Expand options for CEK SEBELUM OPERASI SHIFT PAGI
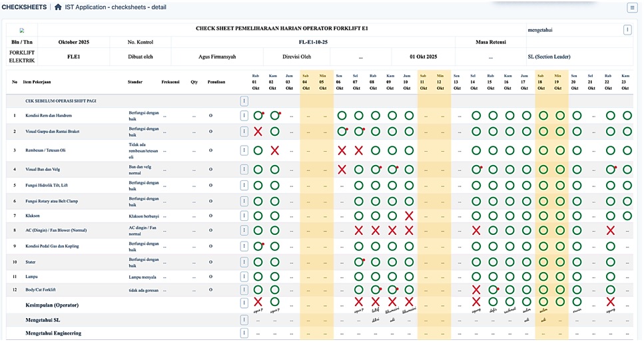 tap(244, 101)
